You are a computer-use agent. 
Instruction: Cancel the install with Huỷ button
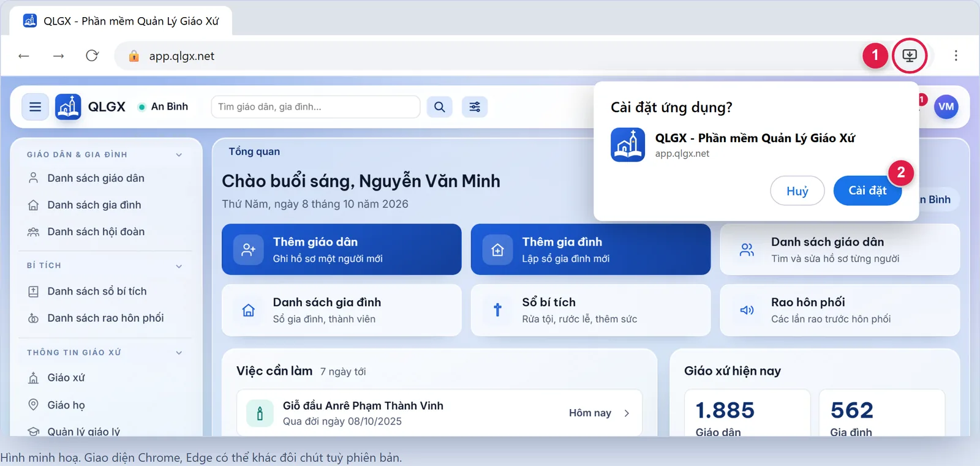[x=797, y=191]
